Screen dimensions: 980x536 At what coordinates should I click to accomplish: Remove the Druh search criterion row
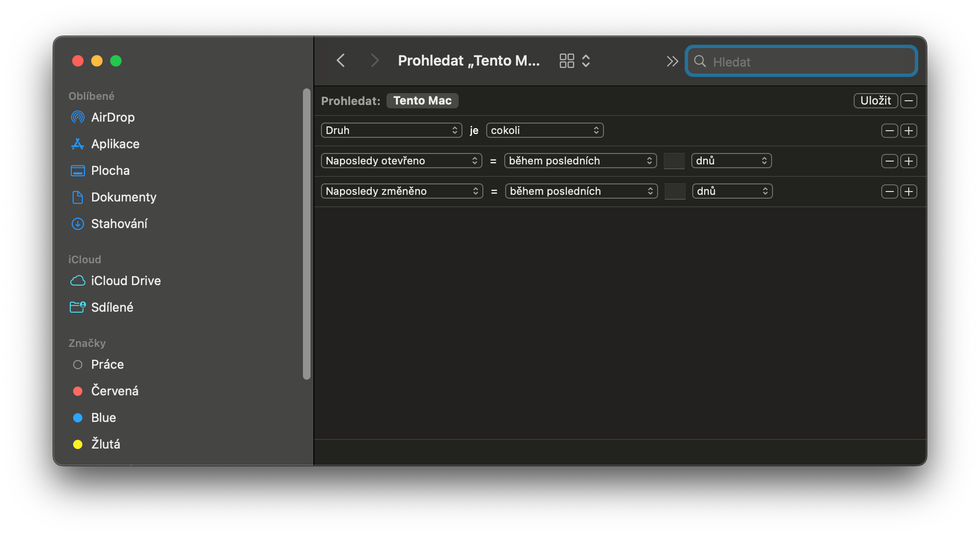click(889, 131)
